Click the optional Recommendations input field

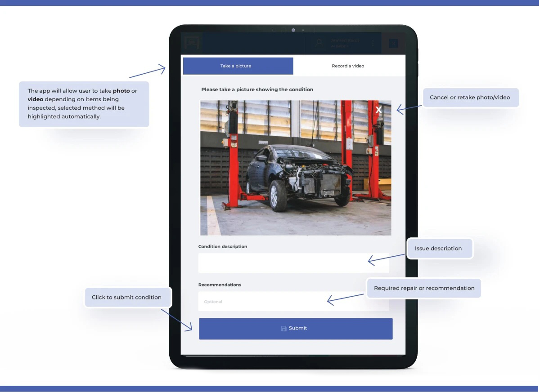click(x=293, y=302)
